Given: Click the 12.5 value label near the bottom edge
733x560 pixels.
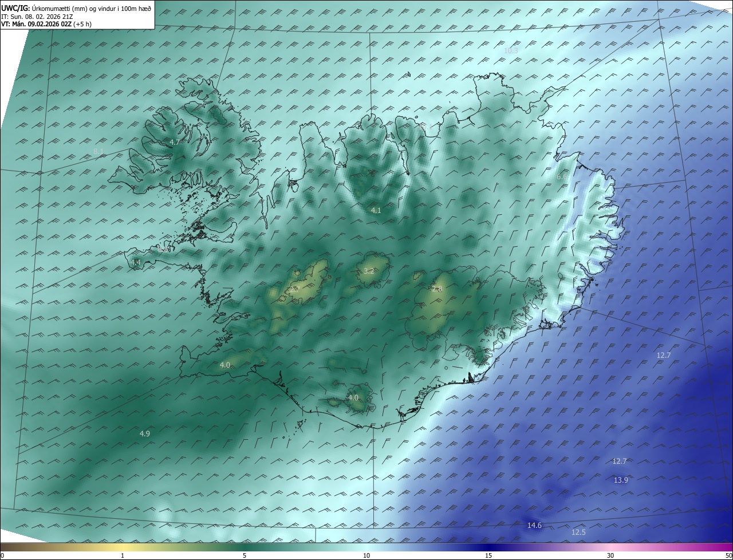Looking at the screenshot, I should 578,532.
